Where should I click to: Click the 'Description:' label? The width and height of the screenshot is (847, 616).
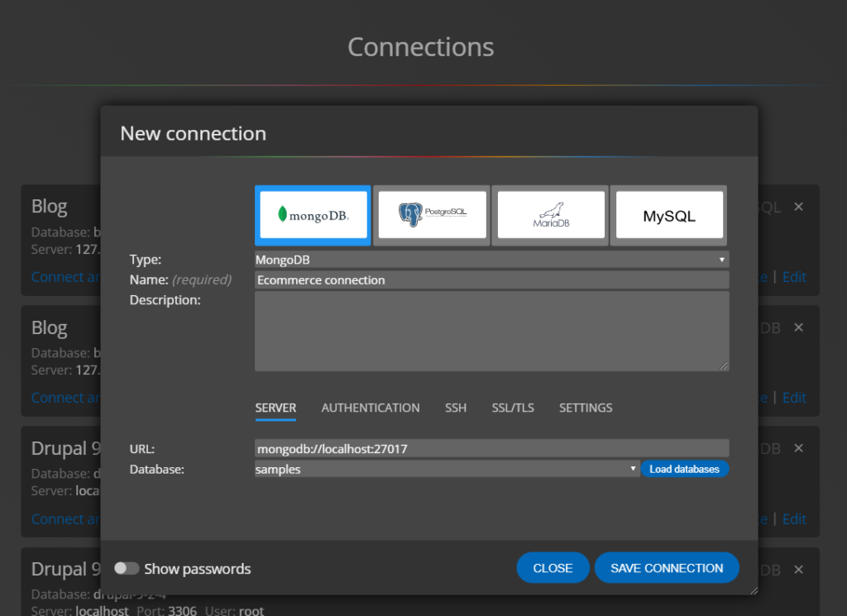(165, 300)
